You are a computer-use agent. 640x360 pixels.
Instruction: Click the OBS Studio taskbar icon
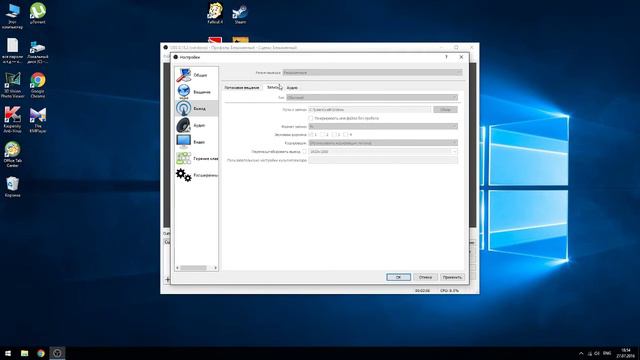coord(57,353)
